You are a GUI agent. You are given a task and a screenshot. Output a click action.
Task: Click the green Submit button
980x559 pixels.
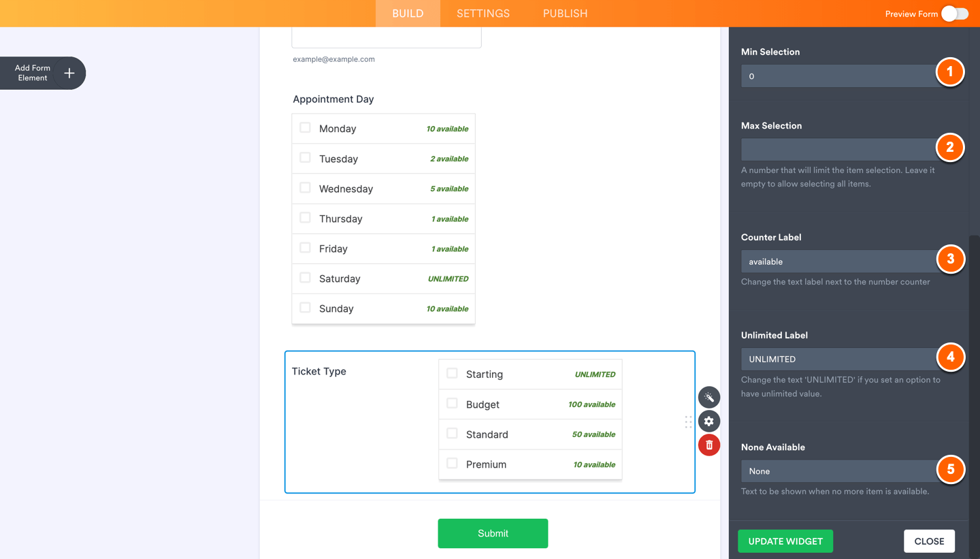493,533
